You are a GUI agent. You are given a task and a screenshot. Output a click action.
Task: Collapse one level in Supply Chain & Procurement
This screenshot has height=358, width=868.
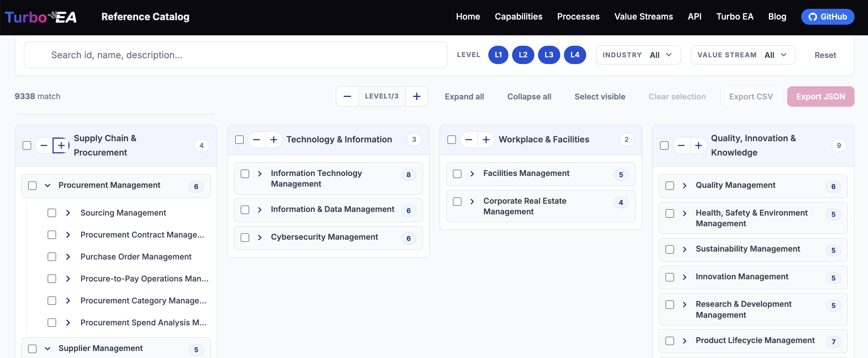tap(44, 145)
